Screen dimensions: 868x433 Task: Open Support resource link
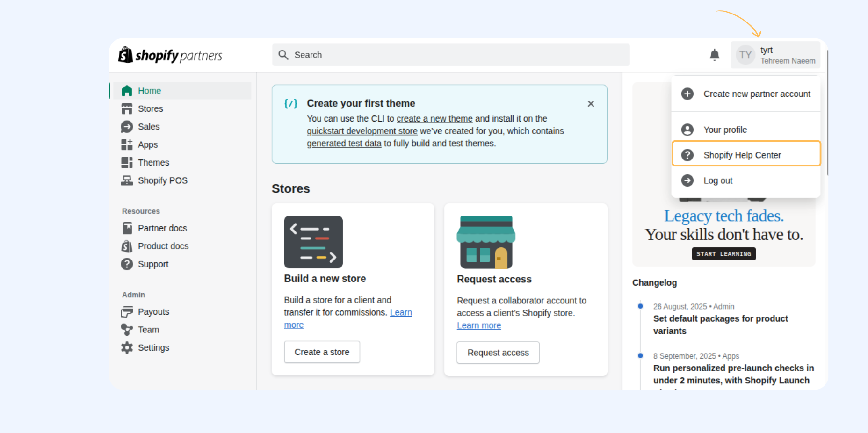[182, 264]
